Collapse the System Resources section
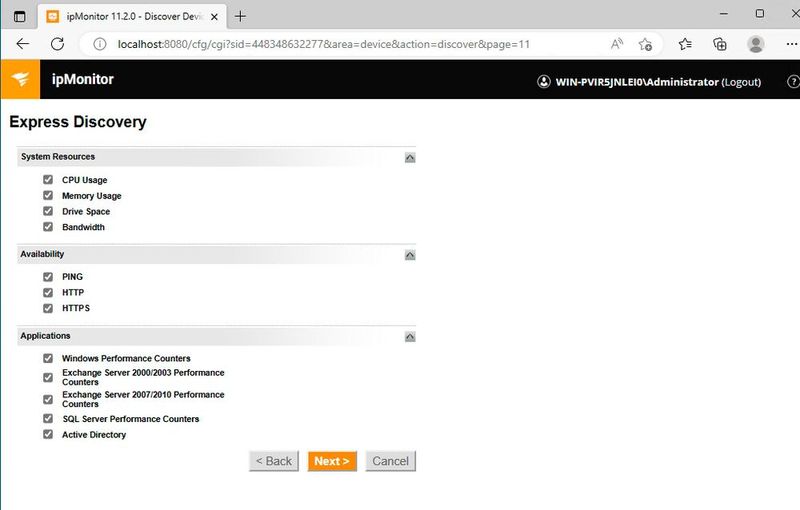The image size is (800, 510). pos(410,158)
